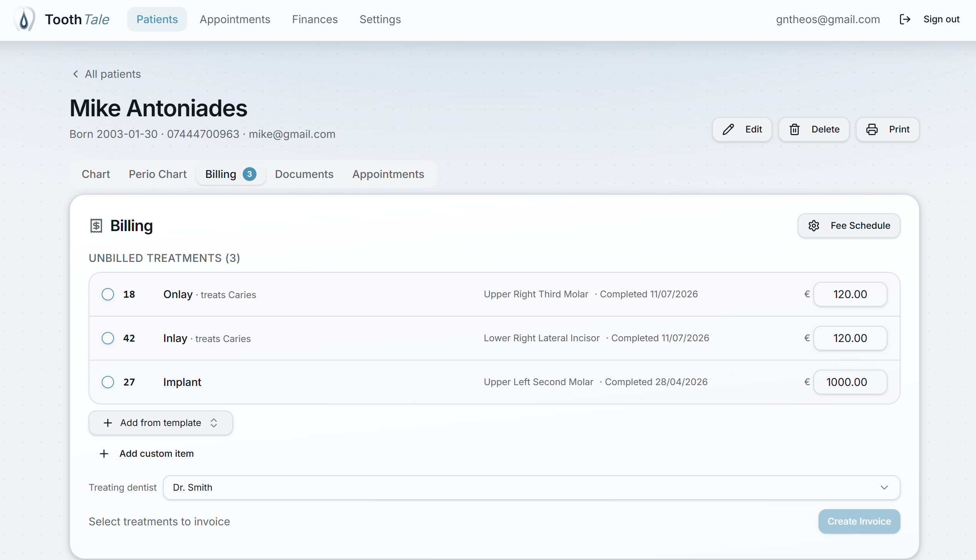Click the Edit patient button
This screenshot has width=976, height=560.
[742, 129]
